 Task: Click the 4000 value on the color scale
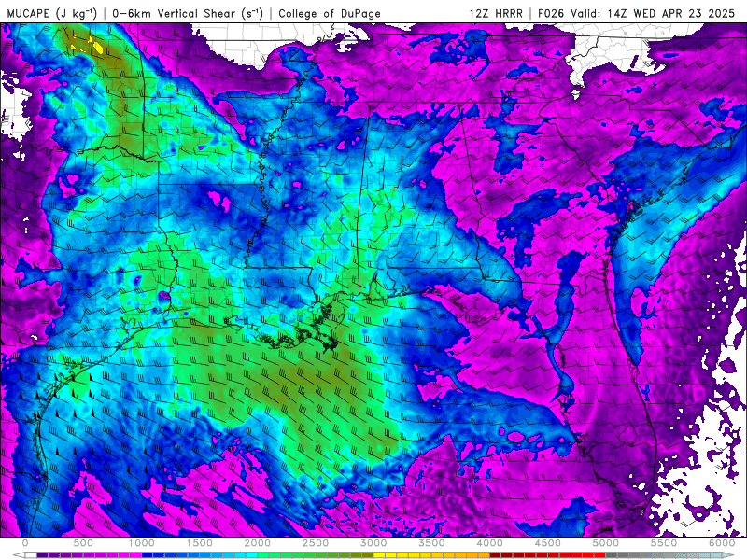(489, 543)
